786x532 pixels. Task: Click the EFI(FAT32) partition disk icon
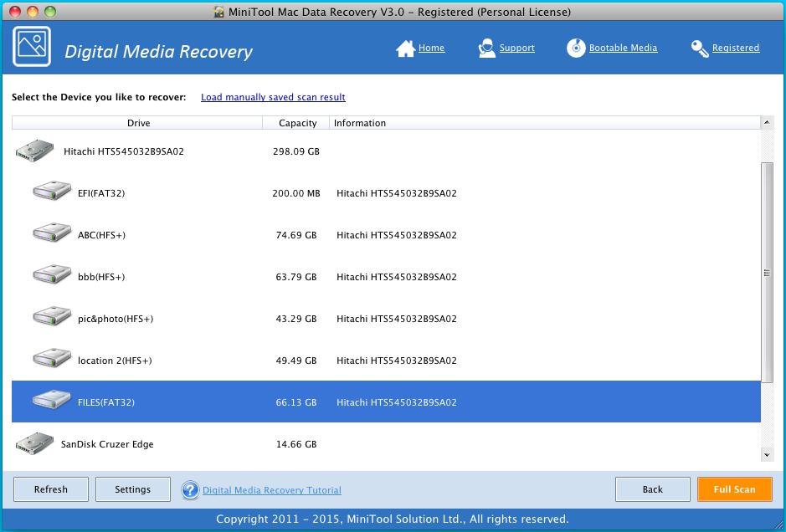(52, 193)
